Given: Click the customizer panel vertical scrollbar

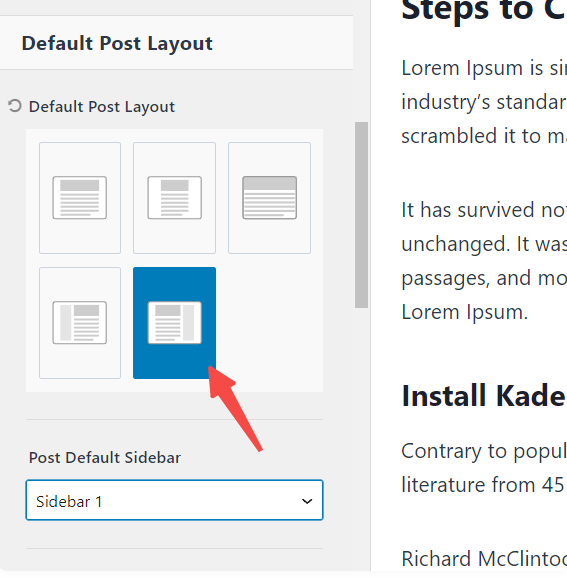Looking at the screenshot, I should [x=361, y=215].
